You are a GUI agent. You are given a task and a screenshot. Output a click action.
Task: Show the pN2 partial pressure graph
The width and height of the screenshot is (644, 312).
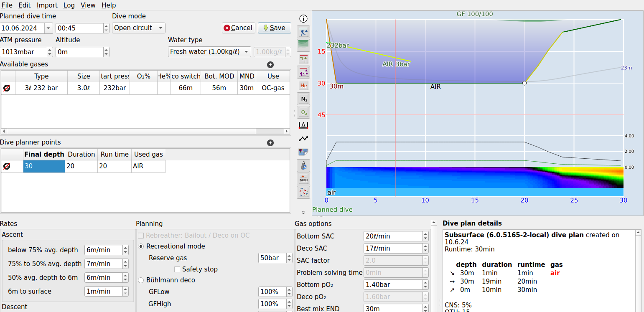click(x=303, y=99)
